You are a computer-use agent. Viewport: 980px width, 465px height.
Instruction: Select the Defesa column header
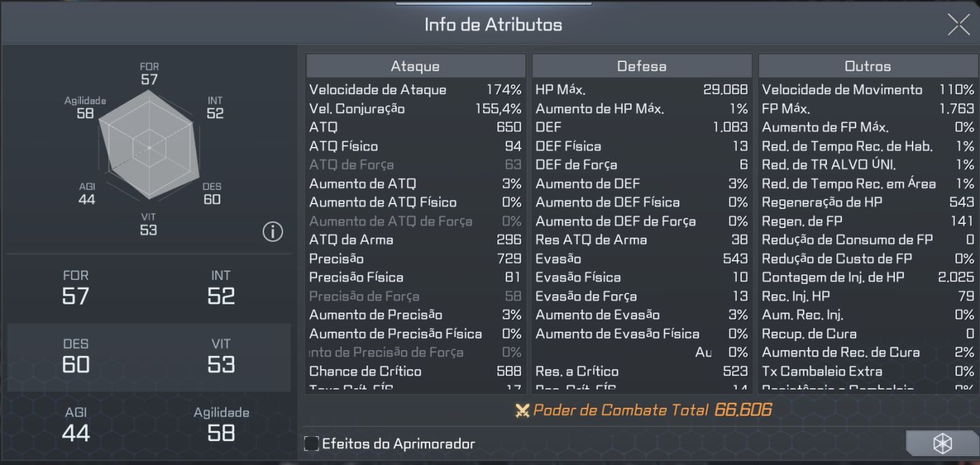click(642, 66)
